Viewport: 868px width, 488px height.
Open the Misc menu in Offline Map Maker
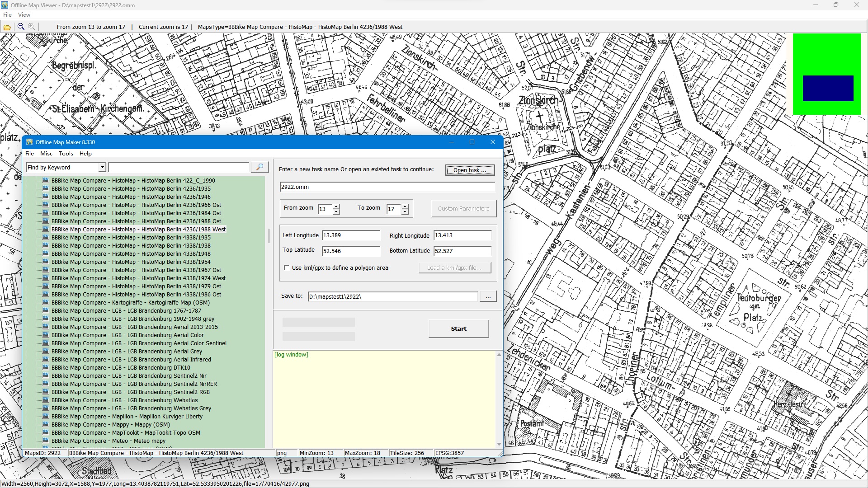tap(46, 154)
